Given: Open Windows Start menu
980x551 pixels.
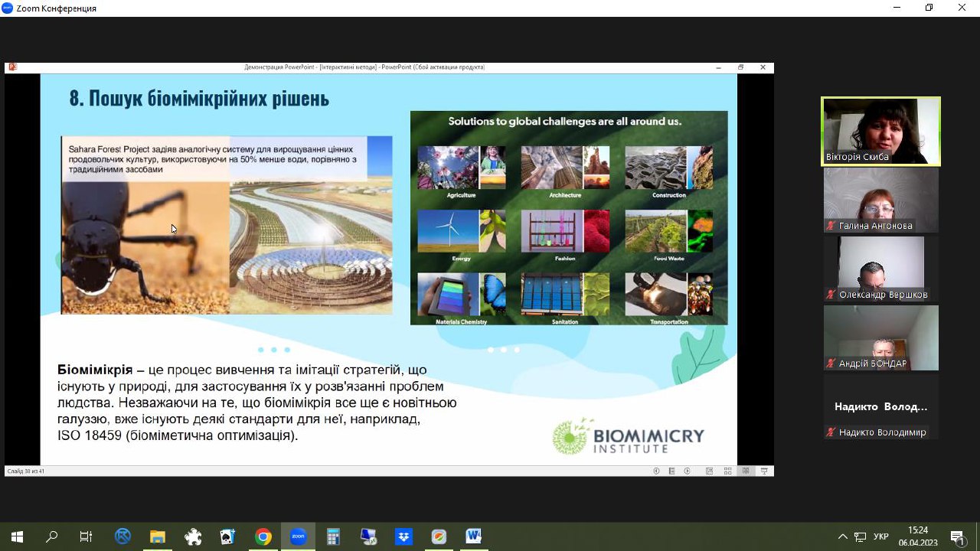Looking at the screenshot, I should [17, 536].
